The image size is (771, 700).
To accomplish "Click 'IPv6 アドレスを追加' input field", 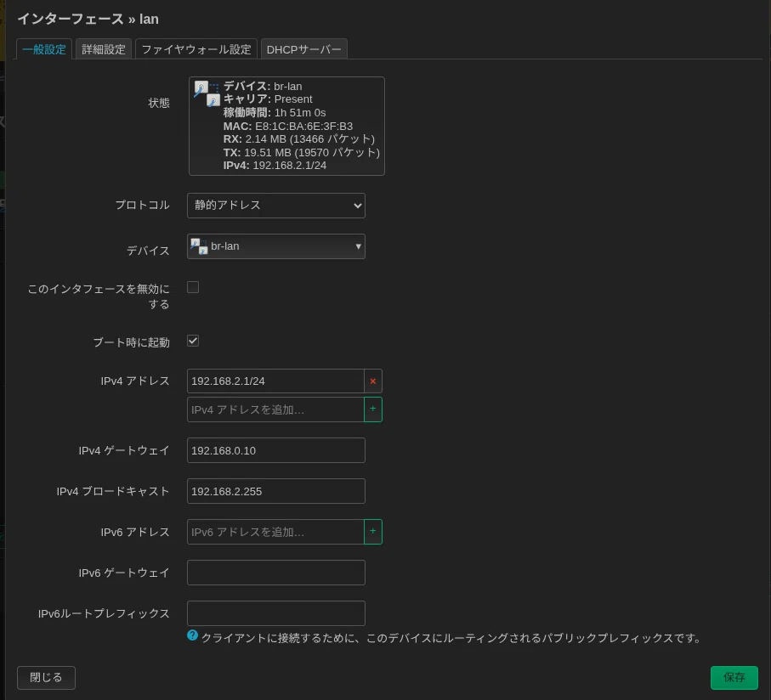I will [275, 532].
